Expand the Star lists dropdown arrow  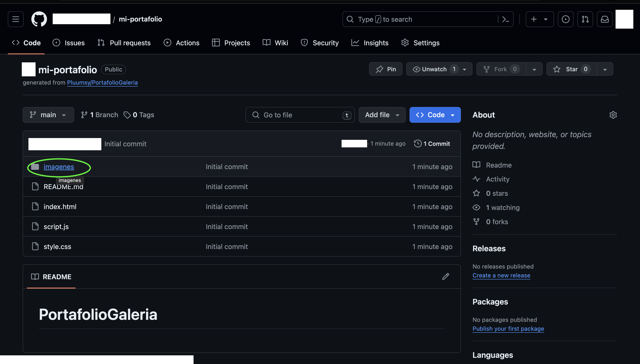[x=605, y=69]
